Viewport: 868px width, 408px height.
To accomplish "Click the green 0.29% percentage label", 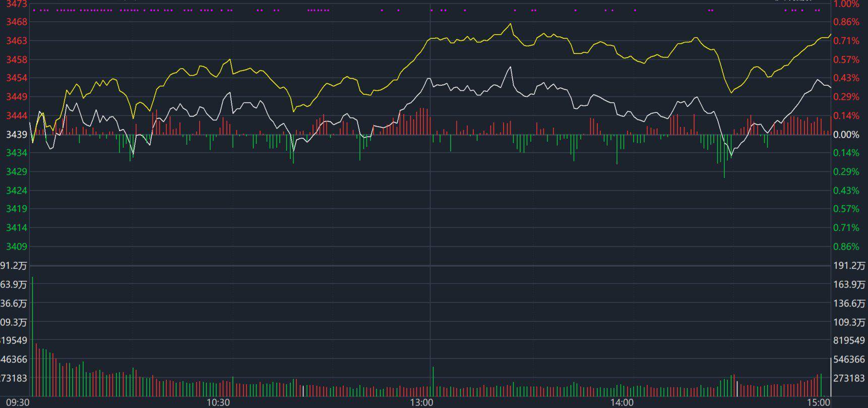I will pyautogui.click(x=846, y=172).
